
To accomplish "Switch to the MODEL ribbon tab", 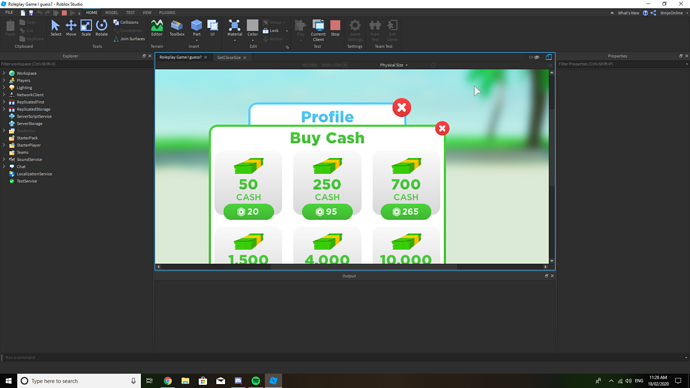I will tap(111, 13).
